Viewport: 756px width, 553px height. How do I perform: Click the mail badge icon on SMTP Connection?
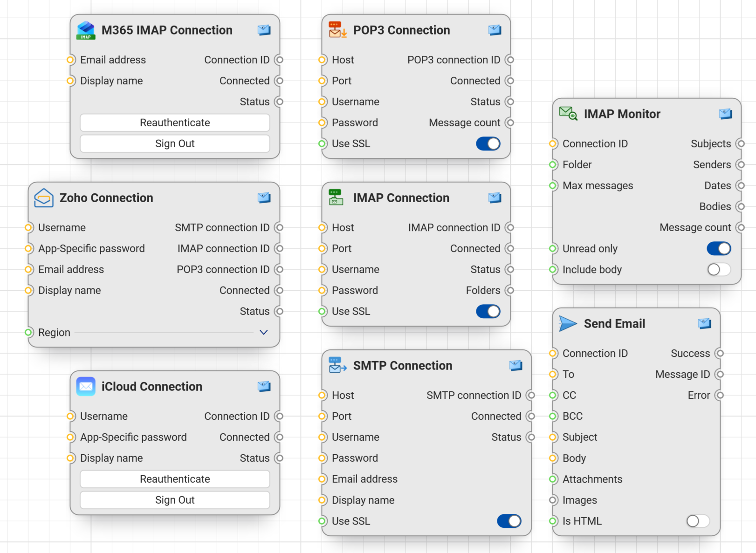click(x=515, y=366)
